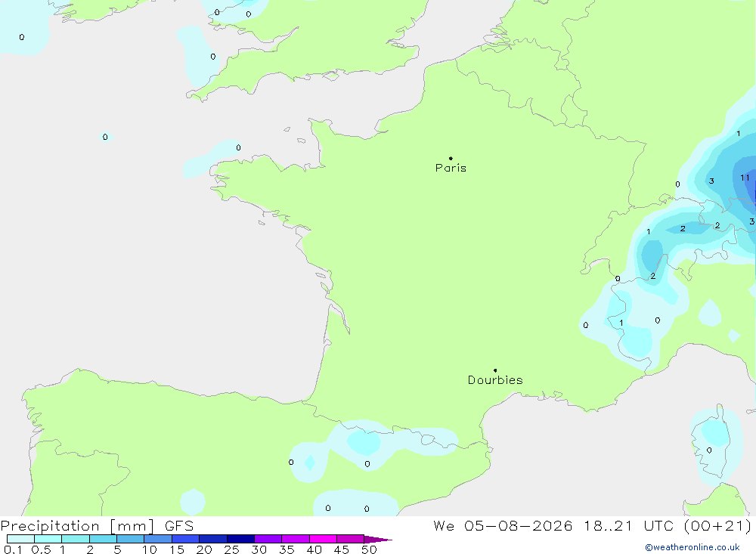Viewport: 756px width, 554px height.
Task: Click the date 'We 05-08-2026'
Action: coord(503,526)
